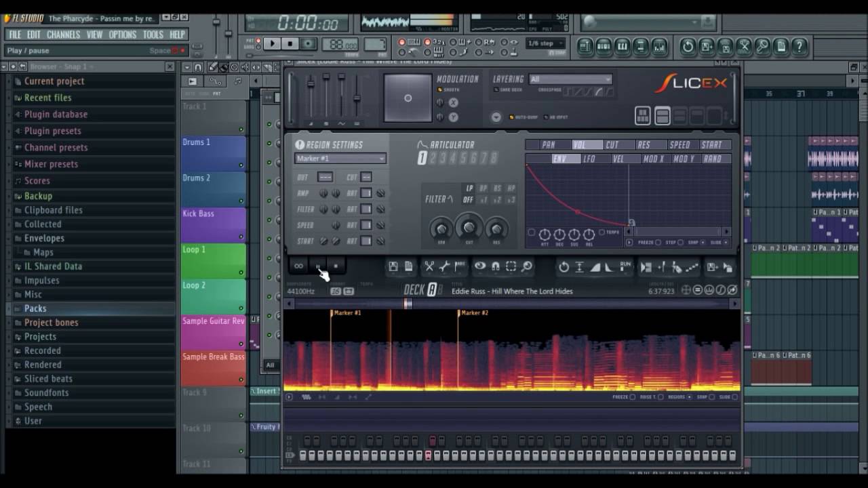Click the FL Studio record button
This screenshot has height=488, width=868.
309,43
